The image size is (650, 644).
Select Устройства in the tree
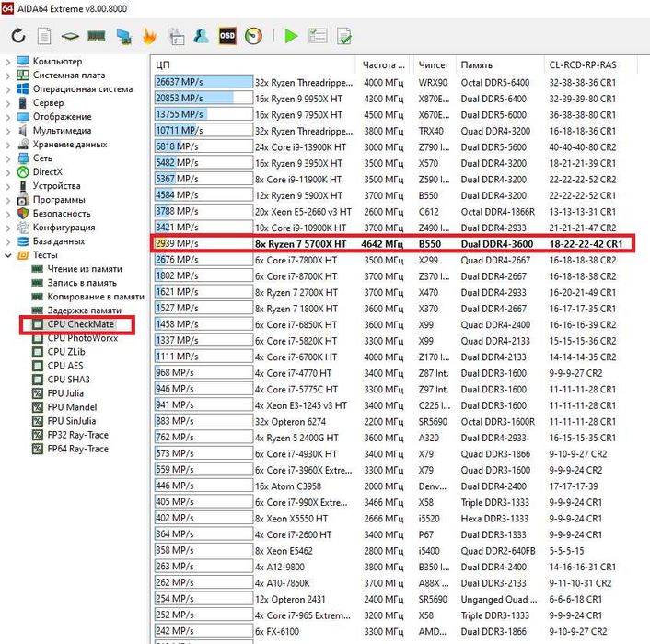pyautogui.click(x=56, y=186)
